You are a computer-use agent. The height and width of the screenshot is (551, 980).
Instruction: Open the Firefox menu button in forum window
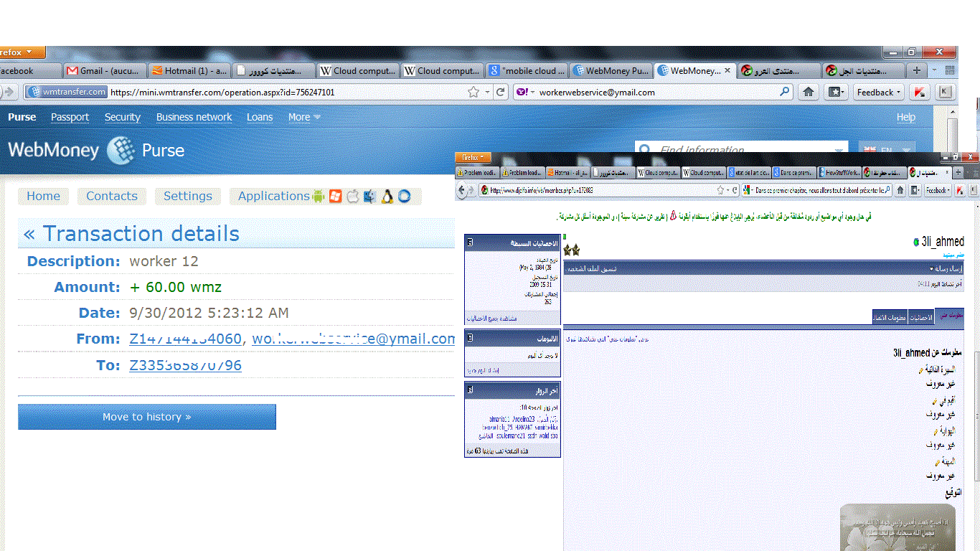click(x=473, y=157)
